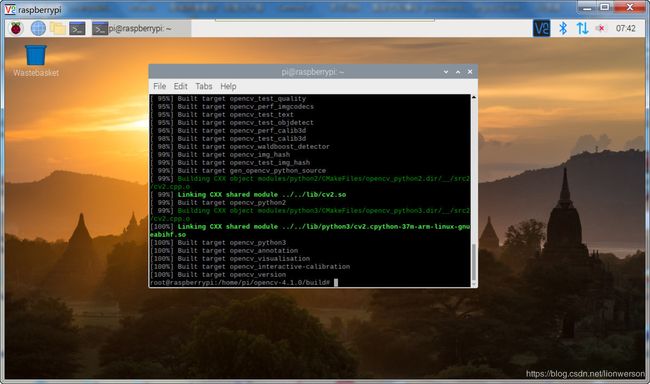
Task: Click the terminal title bar text
Action: 313,72
